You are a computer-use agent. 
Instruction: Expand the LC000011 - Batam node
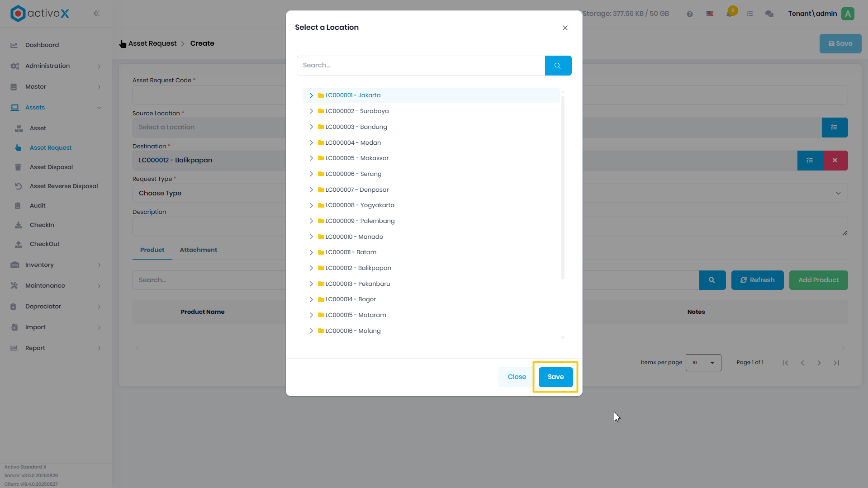[x=311, y=253]
